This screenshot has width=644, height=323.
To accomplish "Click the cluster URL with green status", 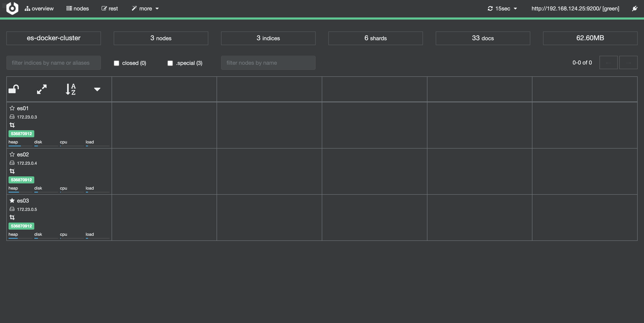I will pos(575,9).
